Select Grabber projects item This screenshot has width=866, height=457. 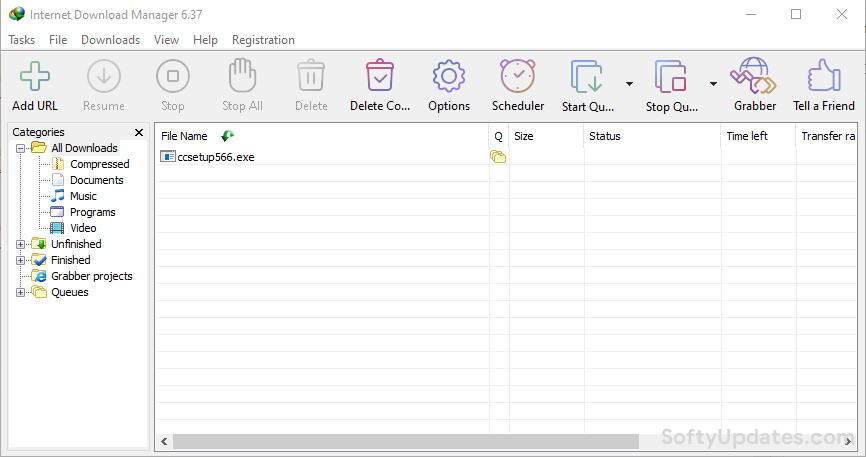pyautogui.click(x=92, y=276)
